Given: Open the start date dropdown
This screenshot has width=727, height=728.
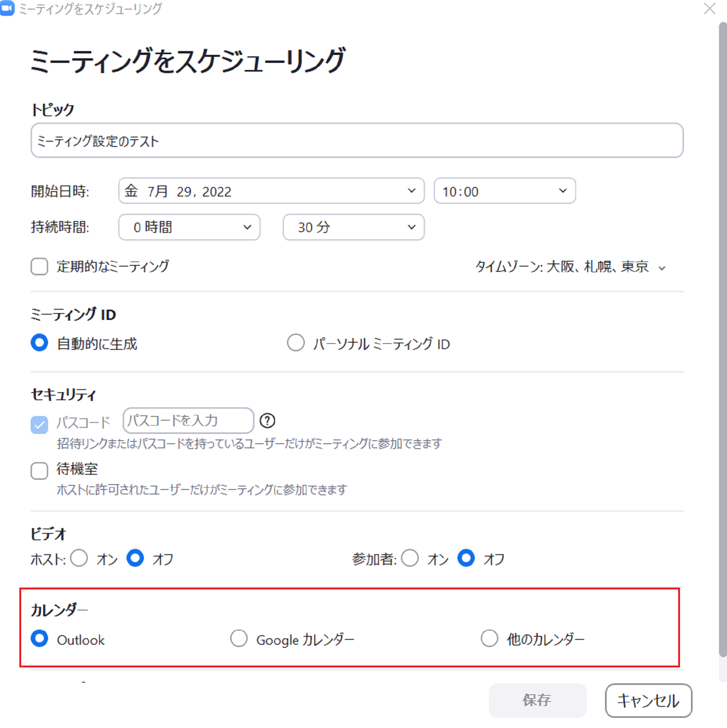Looking at the screenshot, I should coord(271,191).
